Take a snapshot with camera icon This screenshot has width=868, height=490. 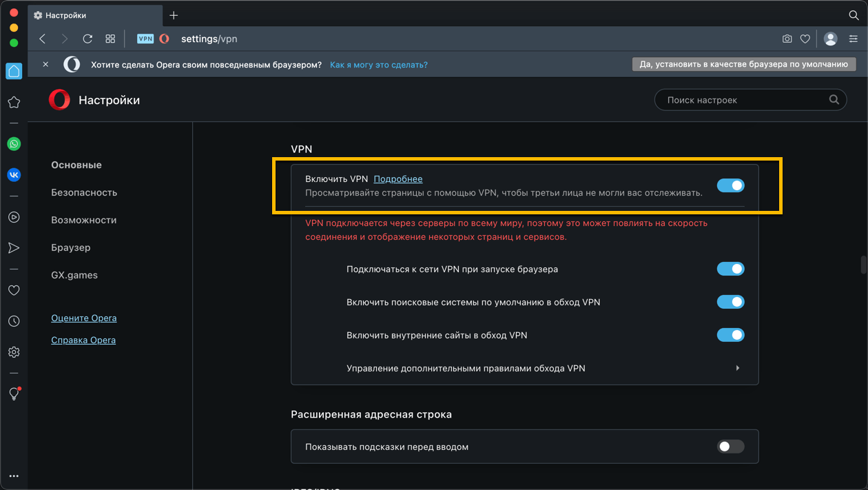click(787, 39)
